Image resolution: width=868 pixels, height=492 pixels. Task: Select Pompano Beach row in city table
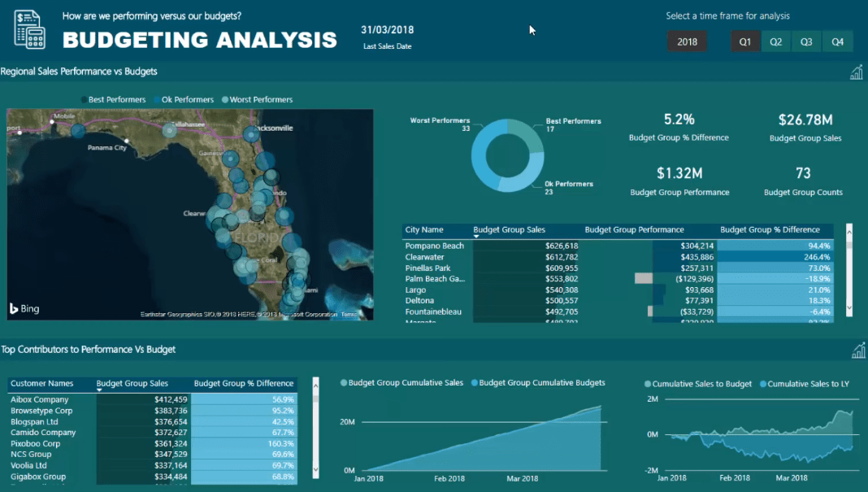click(x=618, y=246)
